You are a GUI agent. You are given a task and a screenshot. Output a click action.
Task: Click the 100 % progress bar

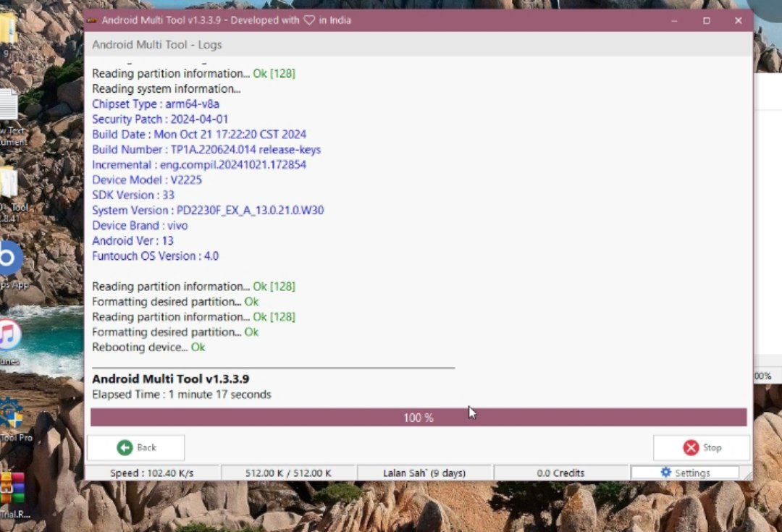419,418
